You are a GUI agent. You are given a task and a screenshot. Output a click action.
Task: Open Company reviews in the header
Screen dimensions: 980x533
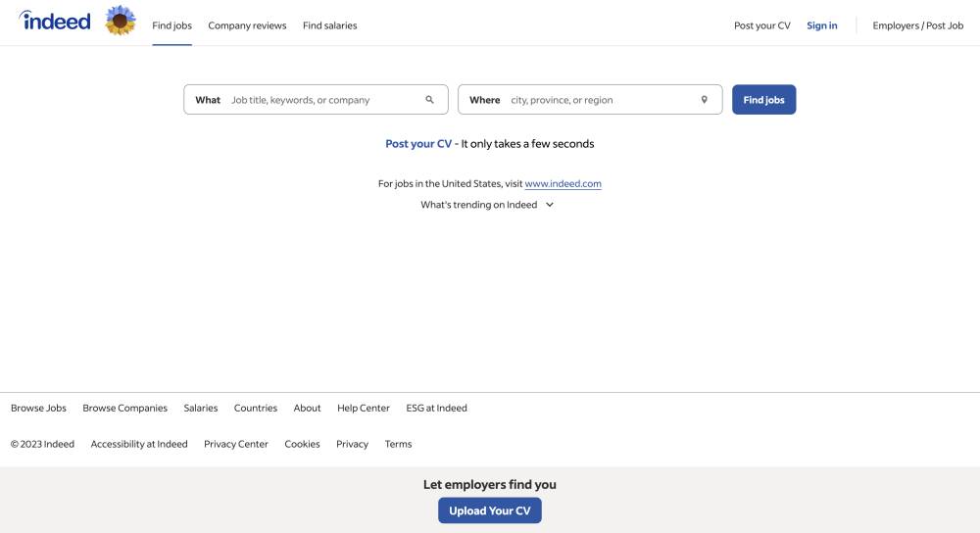tap(247, 25)
